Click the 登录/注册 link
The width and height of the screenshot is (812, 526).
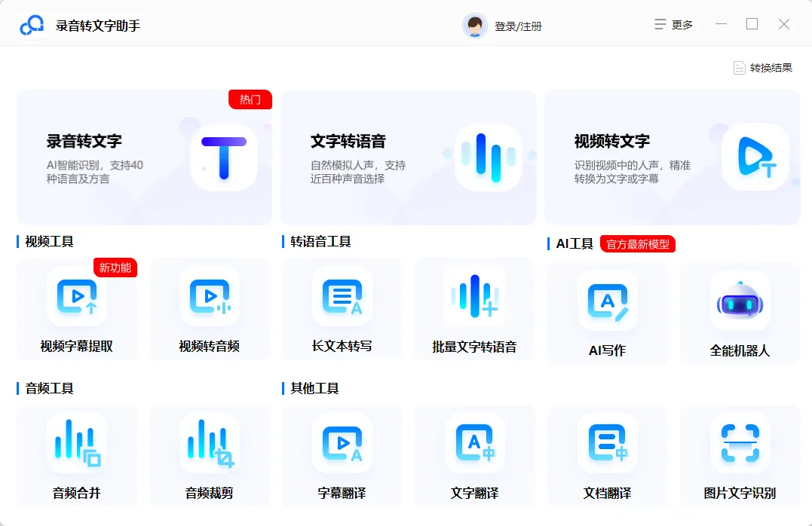tap(518, 26)
